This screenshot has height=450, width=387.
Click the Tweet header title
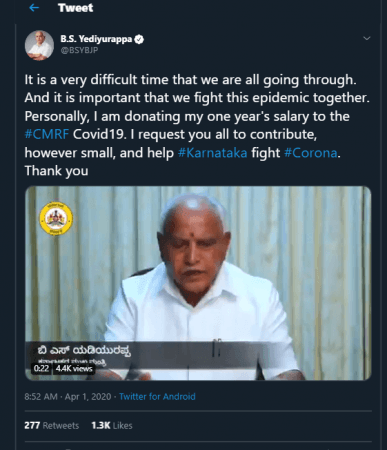click(75, 8)
